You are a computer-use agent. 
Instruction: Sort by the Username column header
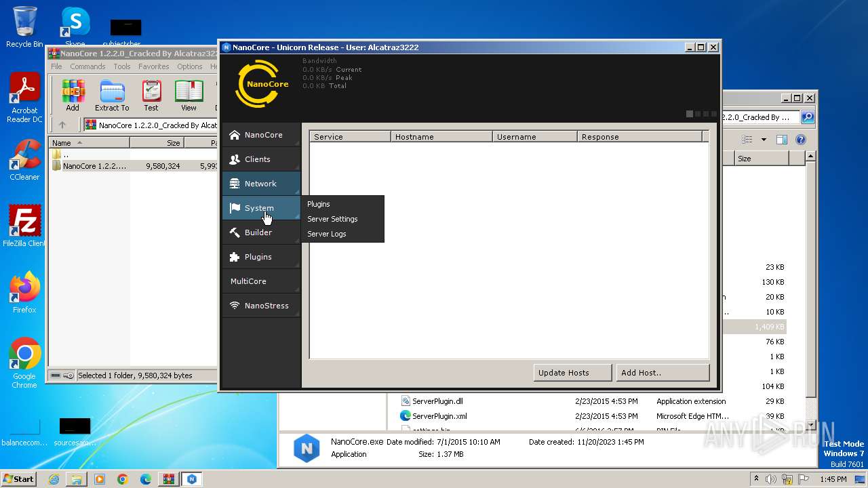(535, 137)
